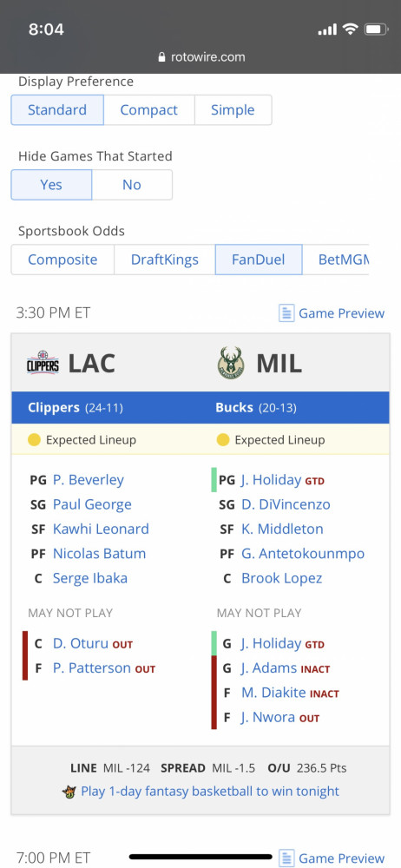
Task: Tap the Clippers yellow Expected Lineup dot
Action: pos(35,440)
